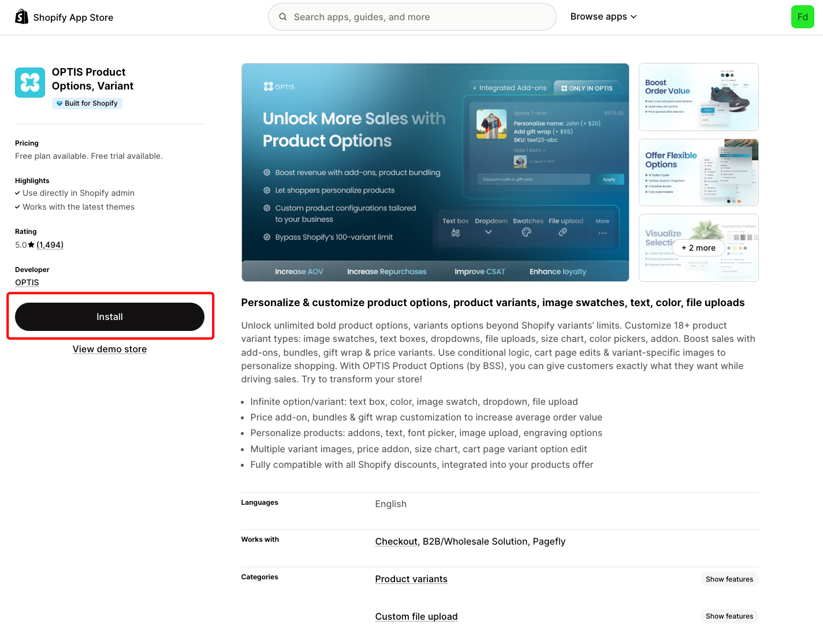Screen dimensions: 823x644
Task: Open the Checkout link
Action: coord(396,541)
